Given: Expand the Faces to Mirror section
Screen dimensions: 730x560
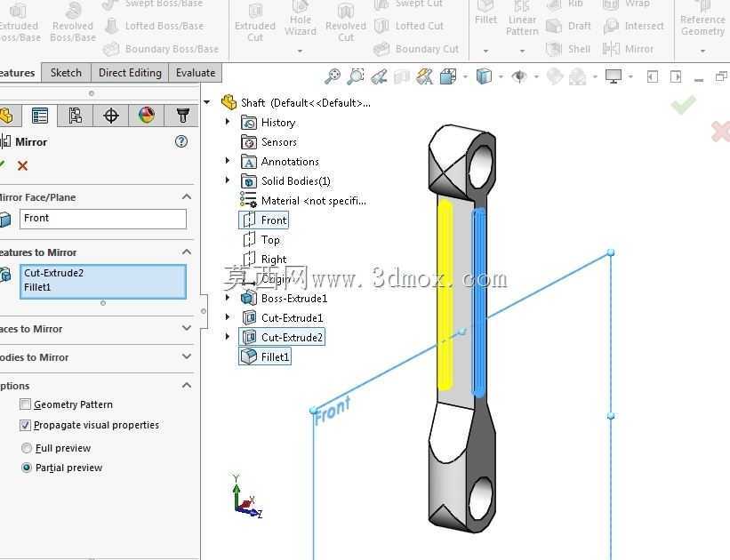Looking at the screenshot, I should [x=187, y=328].
